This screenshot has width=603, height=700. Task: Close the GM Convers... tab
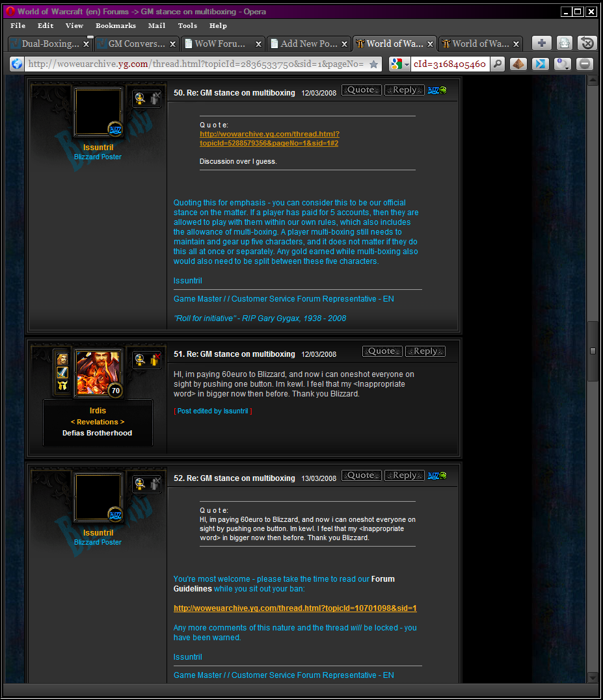pyautogui.click(x=172, y=44)
